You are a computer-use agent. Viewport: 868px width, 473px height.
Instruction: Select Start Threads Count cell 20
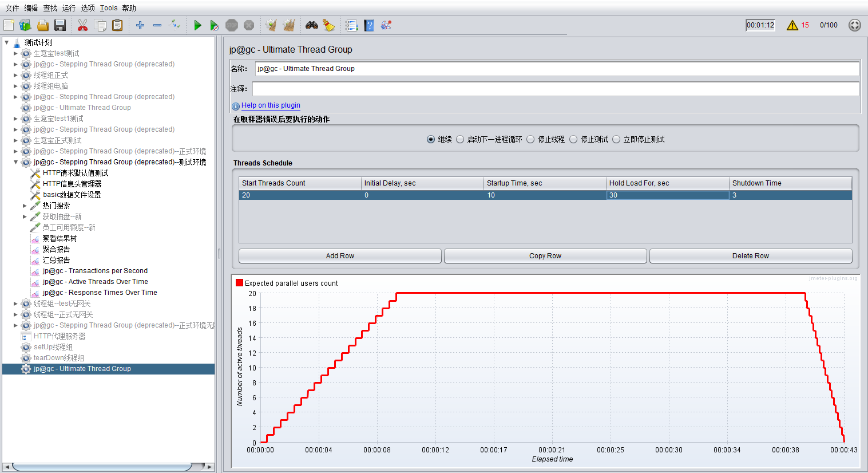(x=300, y=195)
